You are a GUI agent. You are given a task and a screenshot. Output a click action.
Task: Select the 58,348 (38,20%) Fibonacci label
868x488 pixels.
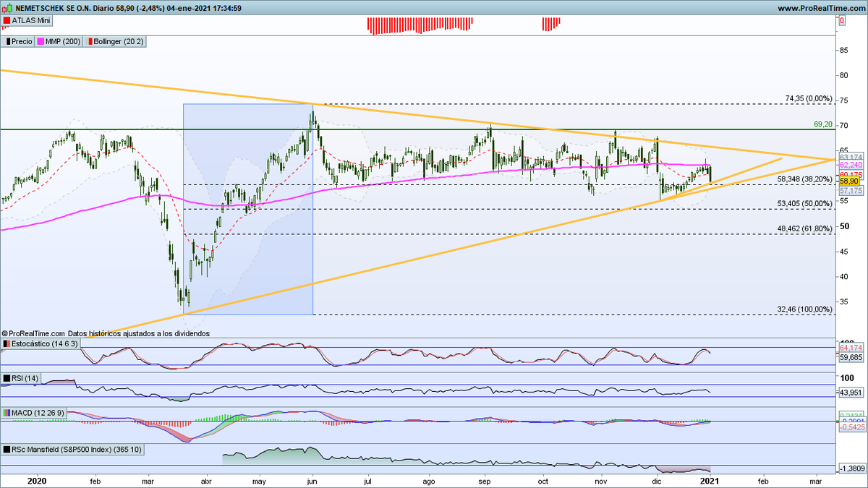pyautogui.click(x=804, y=178)
